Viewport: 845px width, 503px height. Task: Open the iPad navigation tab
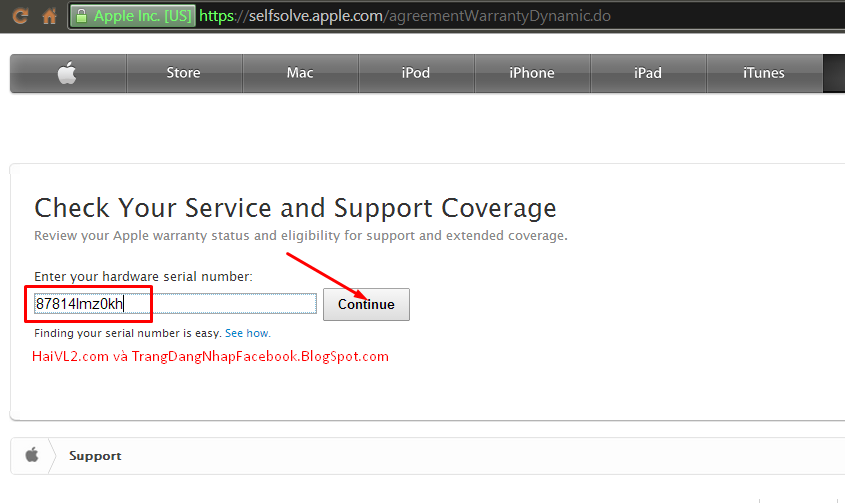[648, 73]
